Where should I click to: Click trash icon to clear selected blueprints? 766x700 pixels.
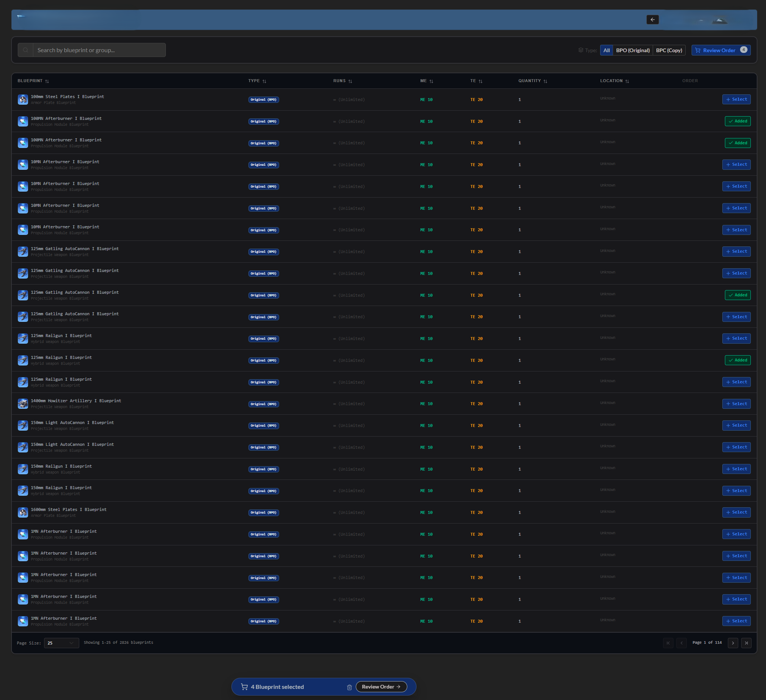click(x=349, y=687)
